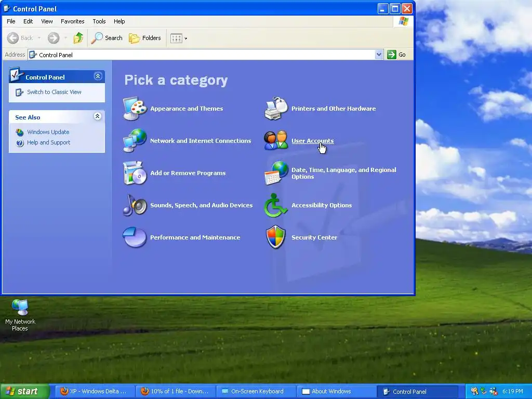Open the Address bar dropdown list

379,54
